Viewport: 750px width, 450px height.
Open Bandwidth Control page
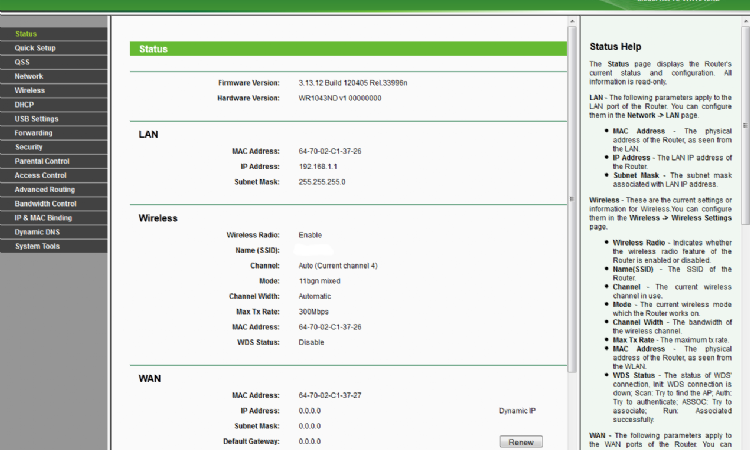[x=45, y=203]
